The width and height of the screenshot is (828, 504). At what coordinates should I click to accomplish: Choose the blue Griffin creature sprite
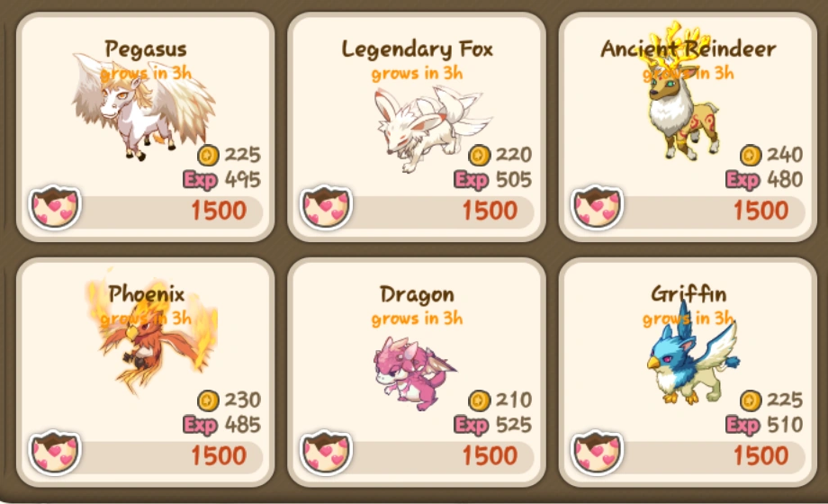(x=691, y=357)
